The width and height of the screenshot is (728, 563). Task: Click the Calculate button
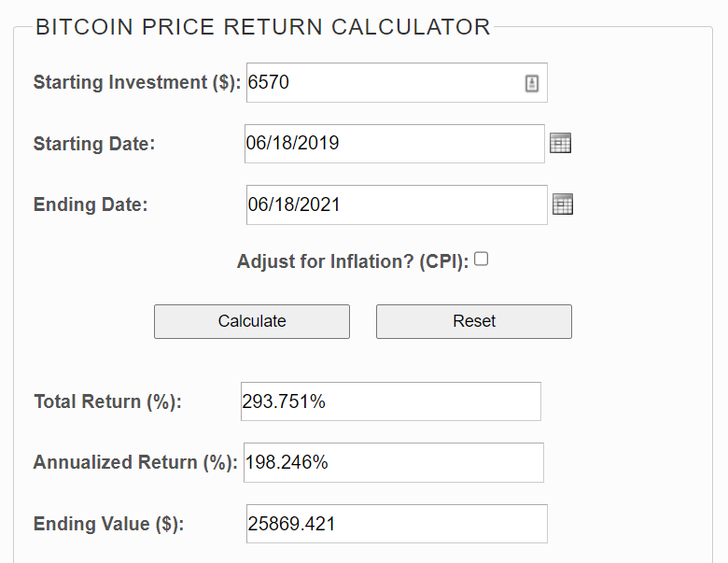click(252, 321)
